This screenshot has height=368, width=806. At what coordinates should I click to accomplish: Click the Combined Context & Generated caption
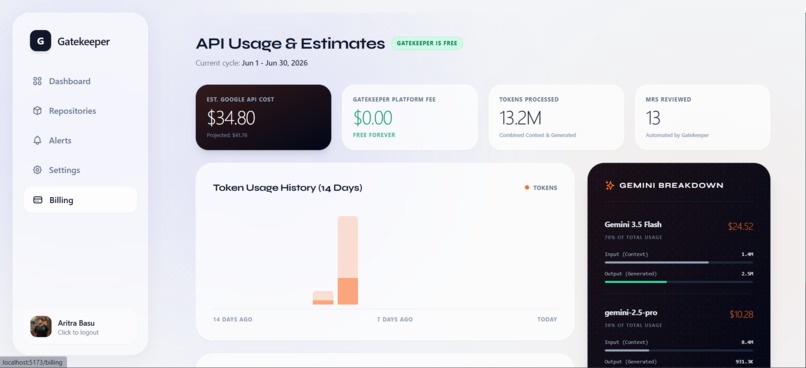538,135
